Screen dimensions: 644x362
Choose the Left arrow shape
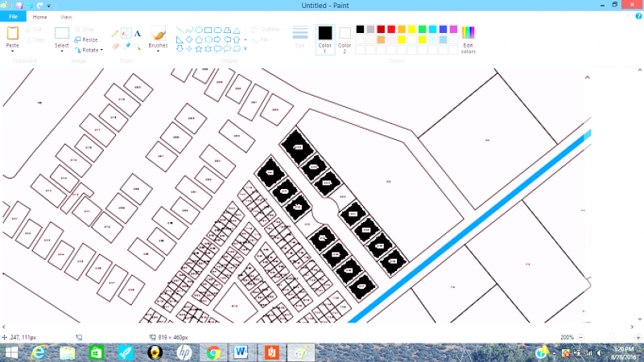click(x=227, y=39)
